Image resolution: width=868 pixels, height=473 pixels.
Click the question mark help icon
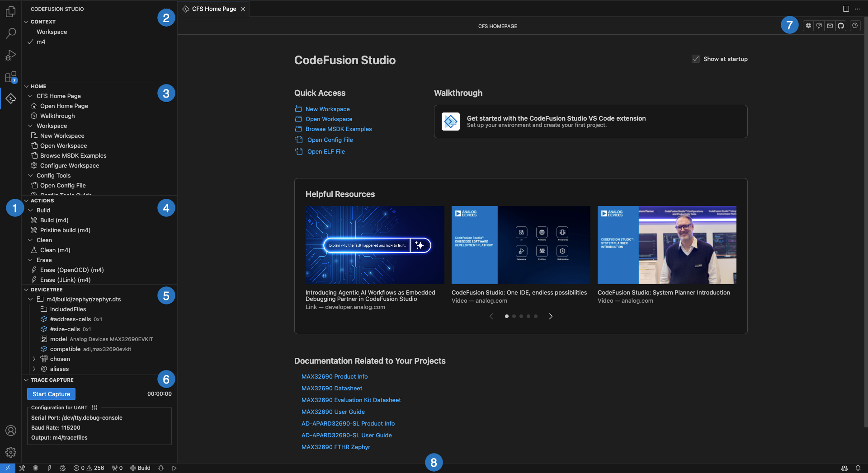pyautogui.click(x=855, y=26)
